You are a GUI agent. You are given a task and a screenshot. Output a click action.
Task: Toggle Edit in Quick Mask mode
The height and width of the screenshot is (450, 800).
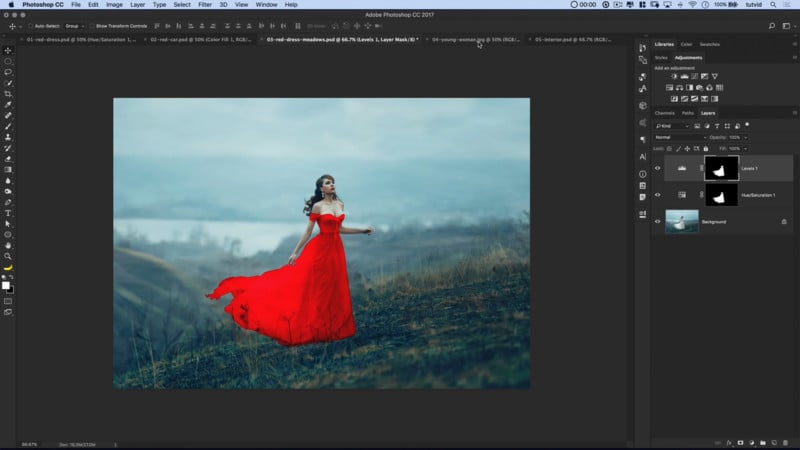[8, 301]
